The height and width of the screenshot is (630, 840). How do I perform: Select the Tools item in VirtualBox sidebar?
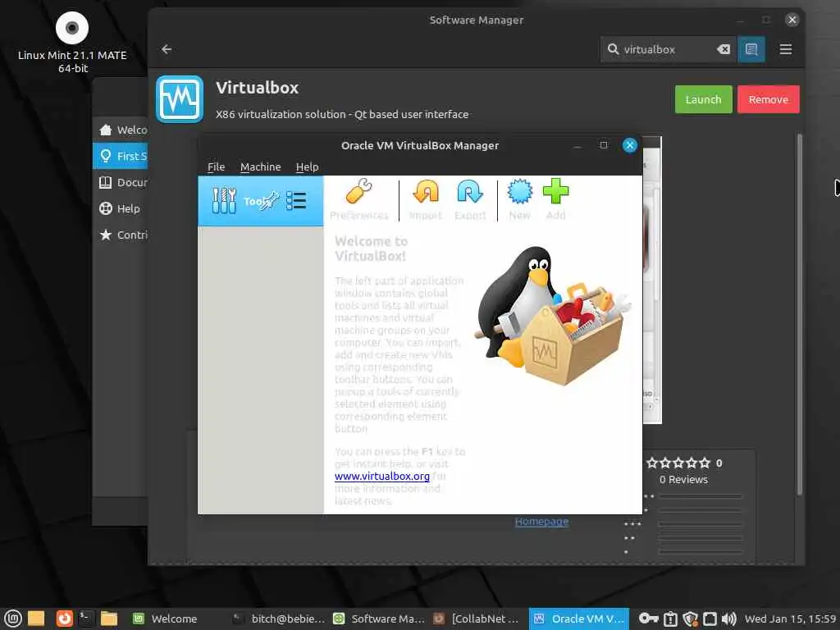click(260, 201)
